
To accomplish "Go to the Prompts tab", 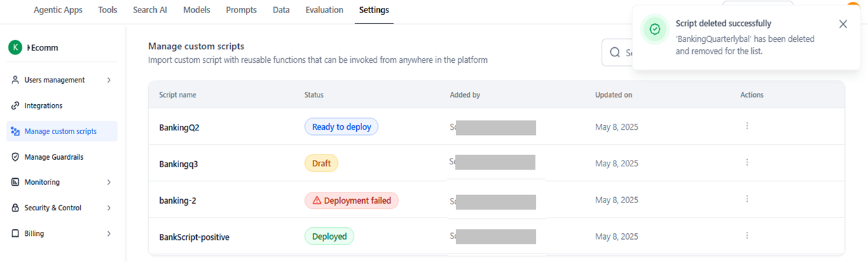I will [241, 10].
